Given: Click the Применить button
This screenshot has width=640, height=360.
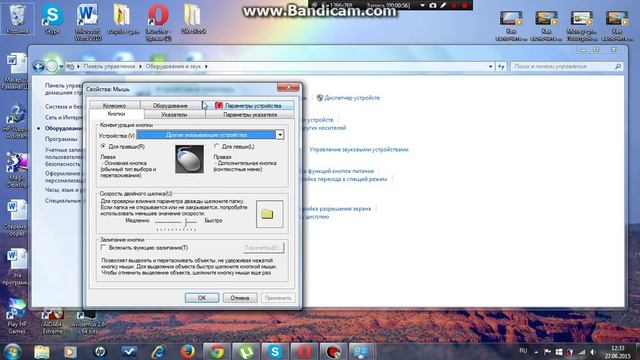Looking at the screenshot, I should (278, 298).
